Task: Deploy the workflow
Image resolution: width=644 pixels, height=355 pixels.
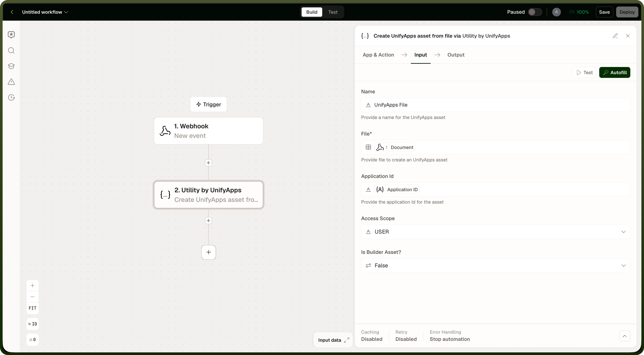Action: [x=627, y=12]
